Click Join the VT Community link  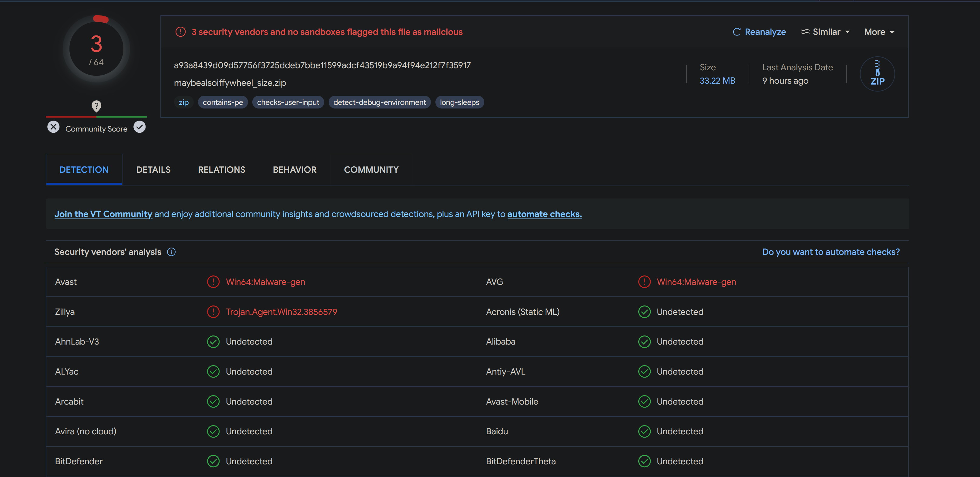point(103,214)
